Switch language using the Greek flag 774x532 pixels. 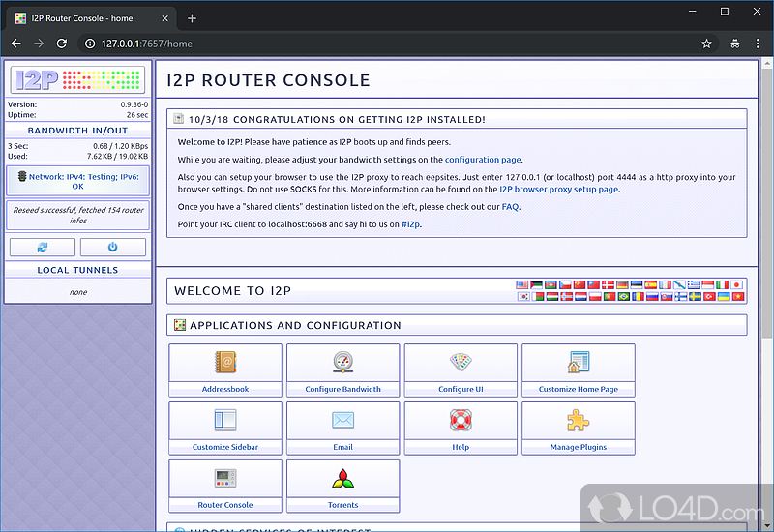[694, 284]
